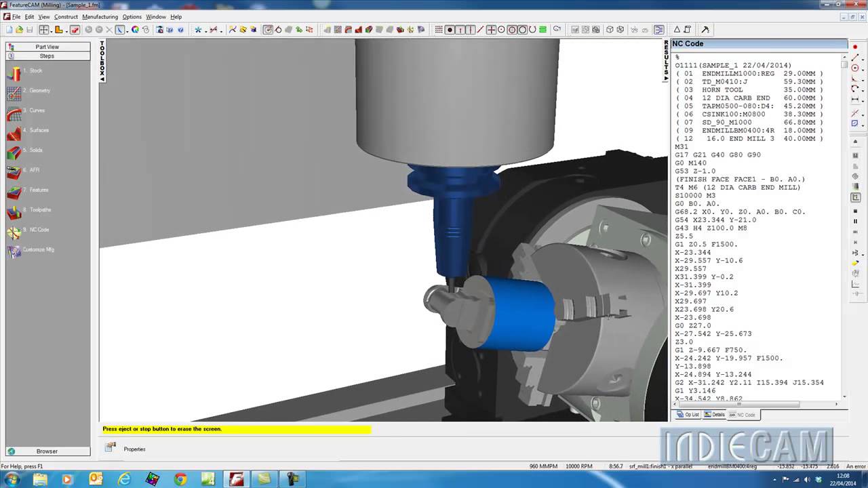Open the View menu

pos(44,17)
